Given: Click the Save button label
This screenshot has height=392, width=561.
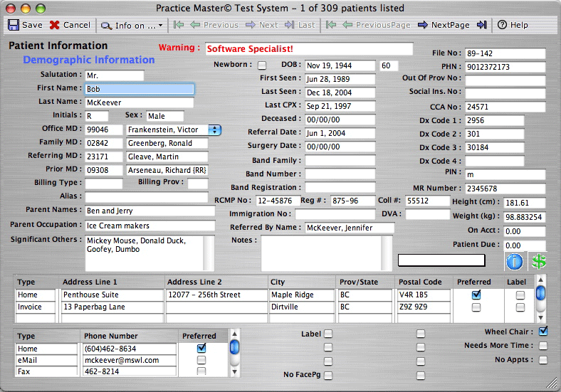Looking at the screenshot, I should pyautogui.click(x=32, y=25).
